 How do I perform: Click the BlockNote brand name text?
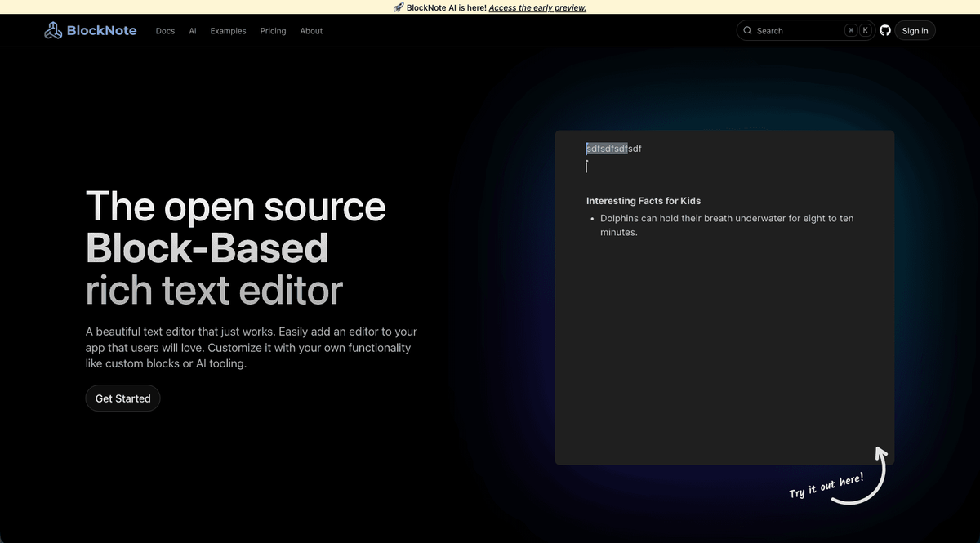pos(102,31)
